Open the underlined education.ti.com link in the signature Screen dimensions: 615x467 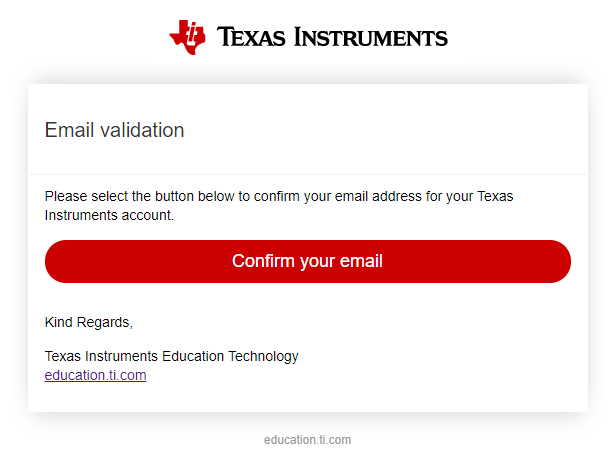pyautogui.click(x=95, y=375)
